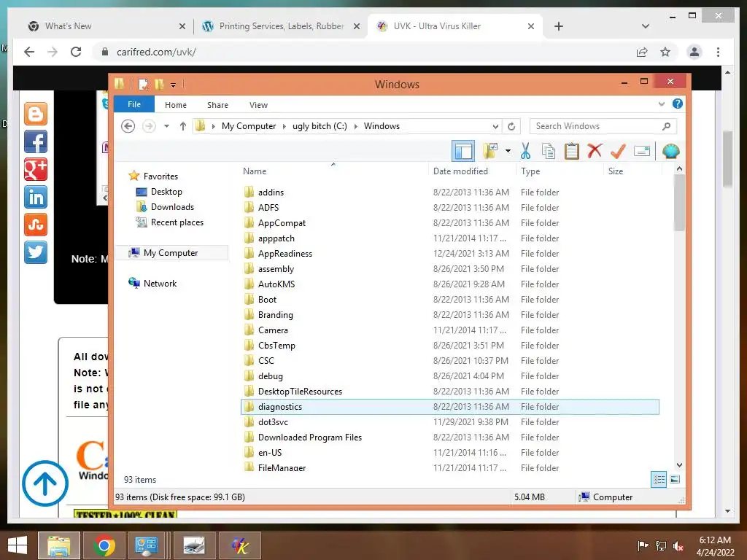Switch to Details view icon at bottom right

659,480
